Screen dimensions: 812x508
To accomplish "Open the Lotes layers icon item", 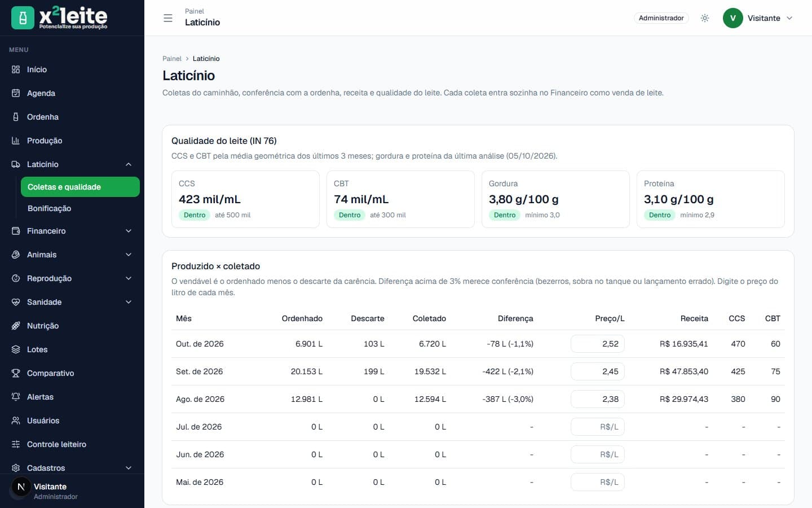I will pos(16,349).
